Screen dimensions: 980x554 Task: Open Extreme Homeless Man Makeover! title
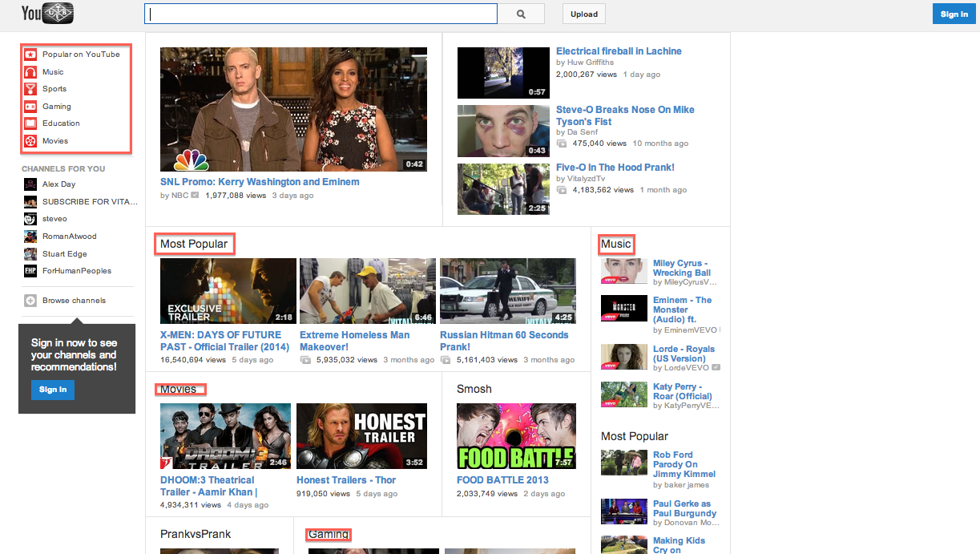click(355, 341)
